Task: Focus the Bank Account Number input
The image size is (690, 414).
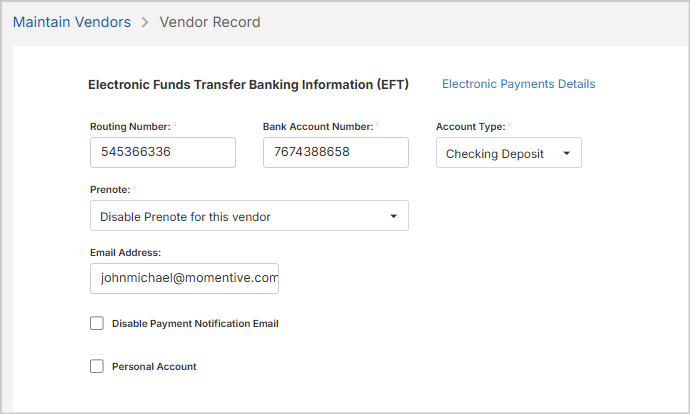Action: (x=335, y=153)
